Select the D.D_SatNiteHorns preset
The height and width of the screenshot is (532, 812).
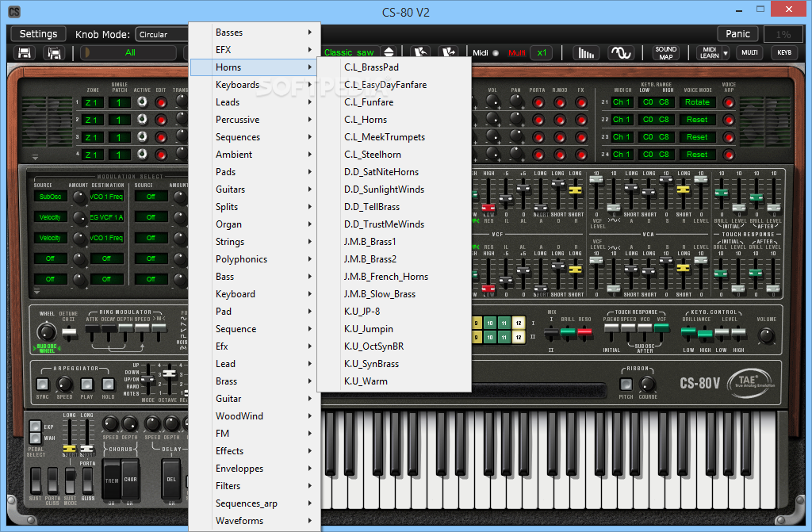tap(394, 172)
